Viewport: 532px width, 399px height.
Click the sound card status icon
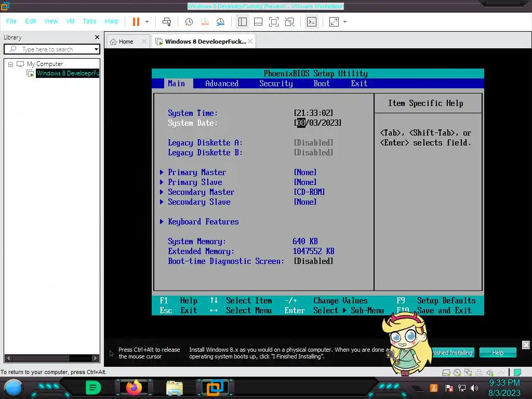[x=490, y=373]
